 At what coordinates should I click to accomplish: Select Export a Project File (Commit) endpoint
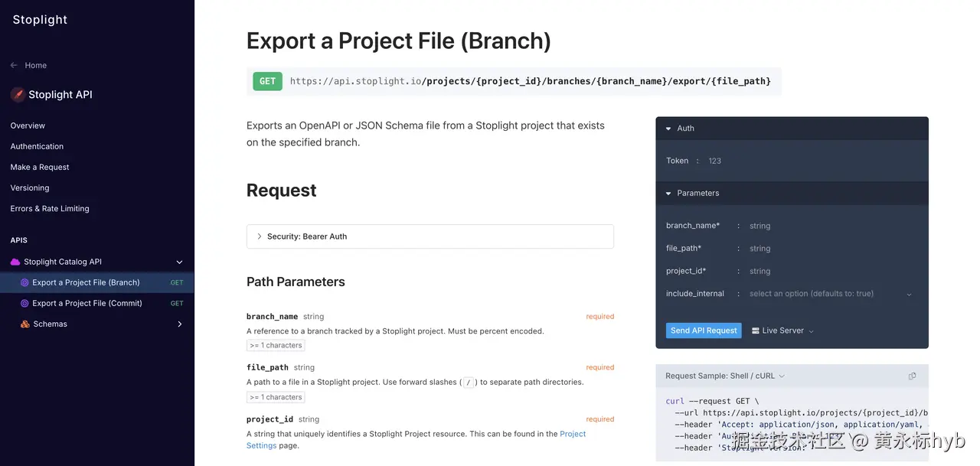point(97,303)
